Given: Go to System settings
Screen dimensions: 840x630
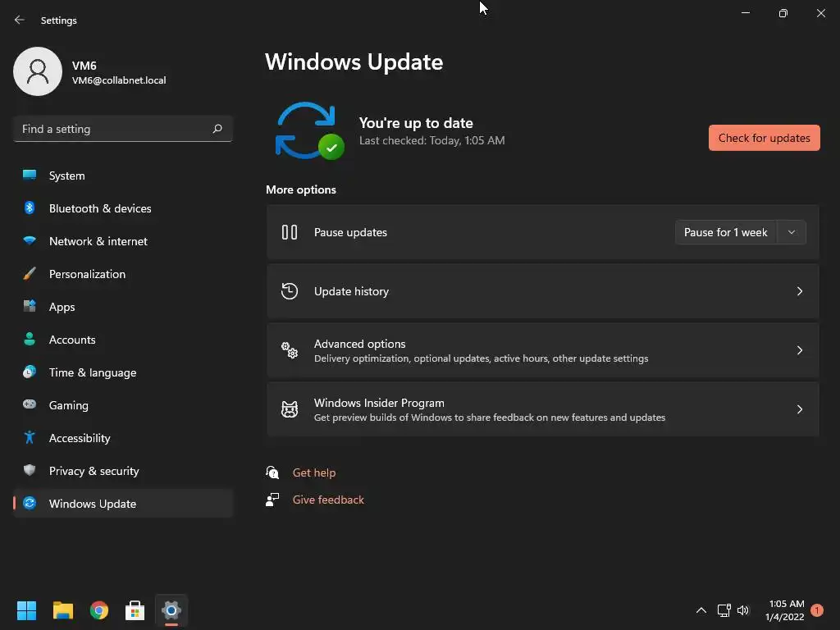Looking at the screenshot, I should [x=123, y=176].
